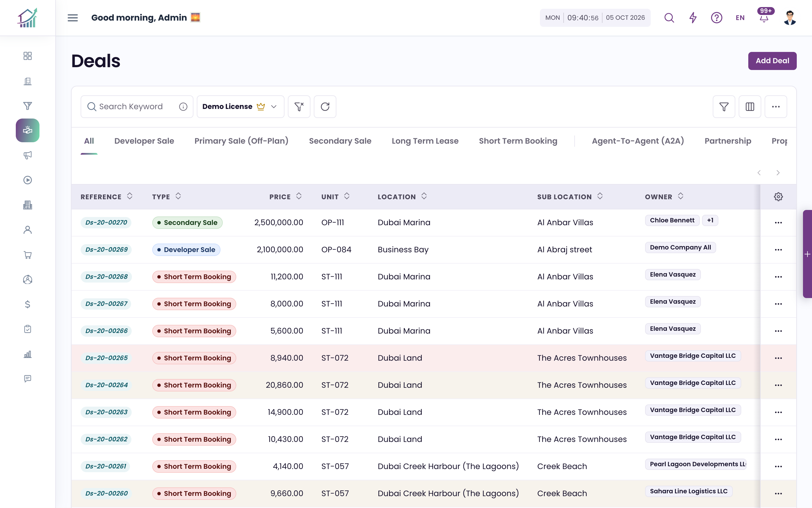This screenshot has width=812, height=508.
Task: Open the columns layout button
Action: tap(750, 106)
